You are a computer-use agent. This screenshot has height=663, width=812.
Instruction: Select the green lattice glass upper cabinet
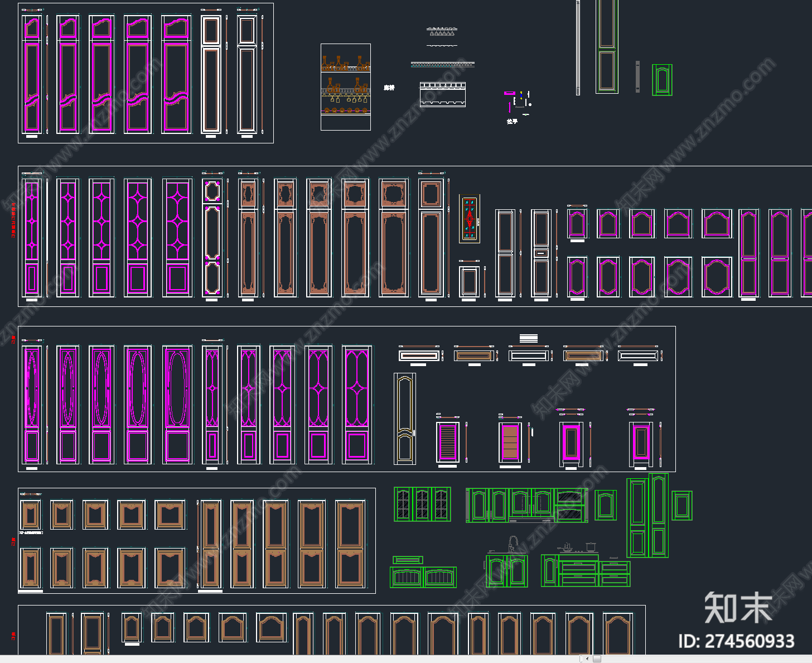[x=423, y=505]
